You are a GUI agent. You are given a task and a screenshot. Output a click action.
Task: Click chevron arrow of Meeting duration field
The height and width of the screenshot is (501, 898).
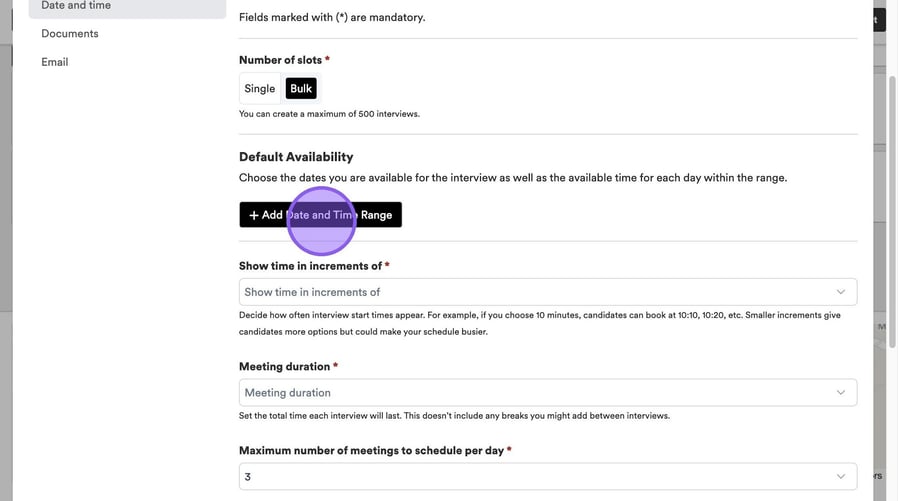coord(840,393)
